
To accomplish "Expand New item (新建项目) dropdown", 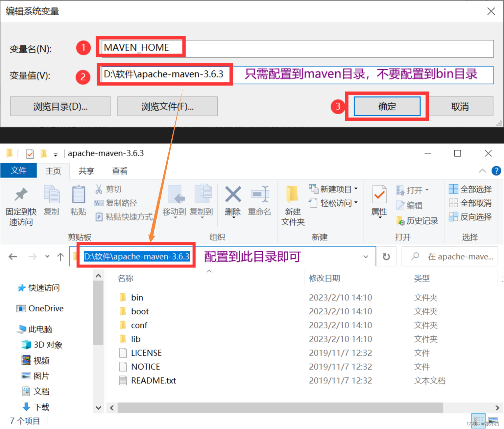I will point(356,189).
